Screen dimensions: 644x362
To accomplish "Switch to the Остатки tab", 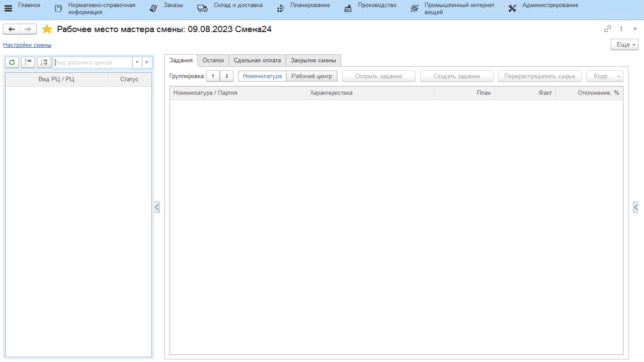I will click(213, 60).
